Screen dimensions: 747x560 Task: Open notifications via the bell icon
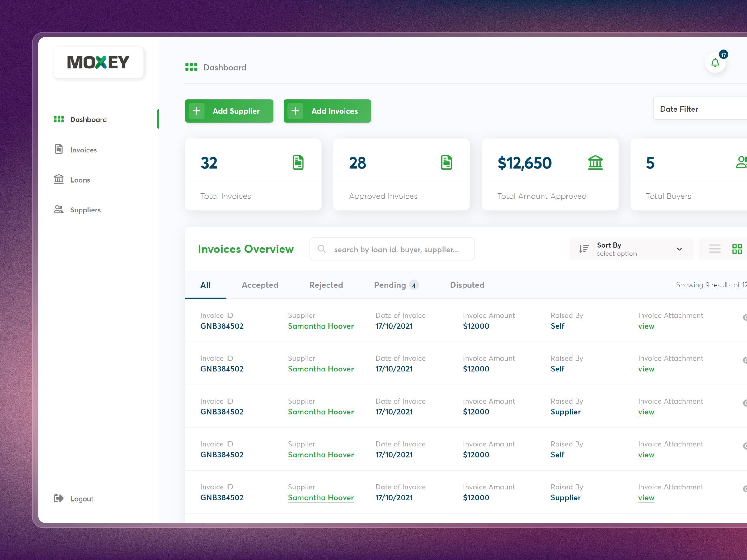pyautogui.click(x=715, y=63)
